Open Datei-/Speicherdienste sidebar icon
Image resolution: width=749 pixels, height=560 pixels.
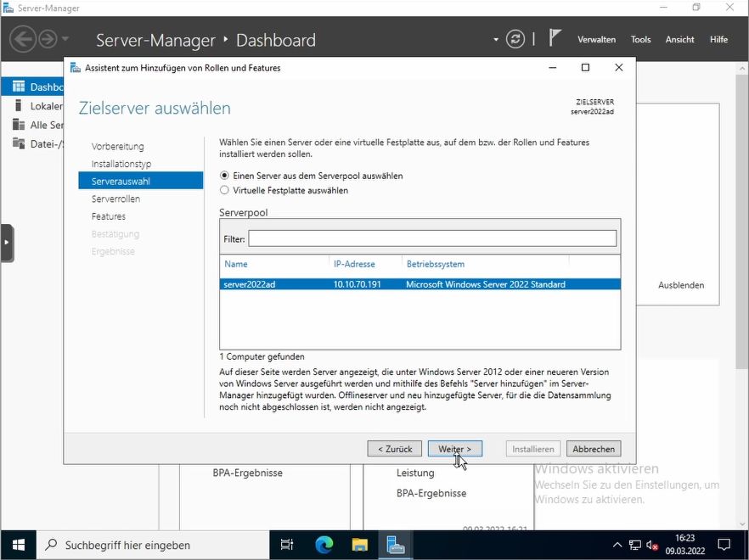point(18,143)
